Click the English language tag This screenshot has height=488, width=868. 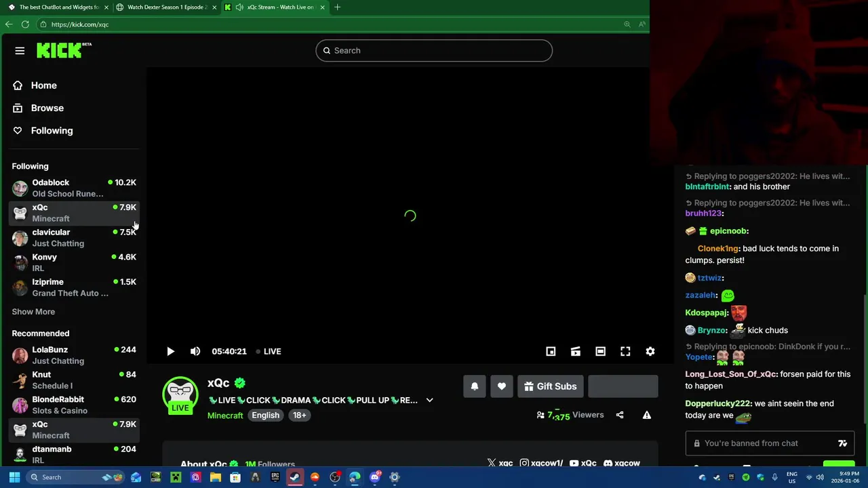click(x=266, y=415)
